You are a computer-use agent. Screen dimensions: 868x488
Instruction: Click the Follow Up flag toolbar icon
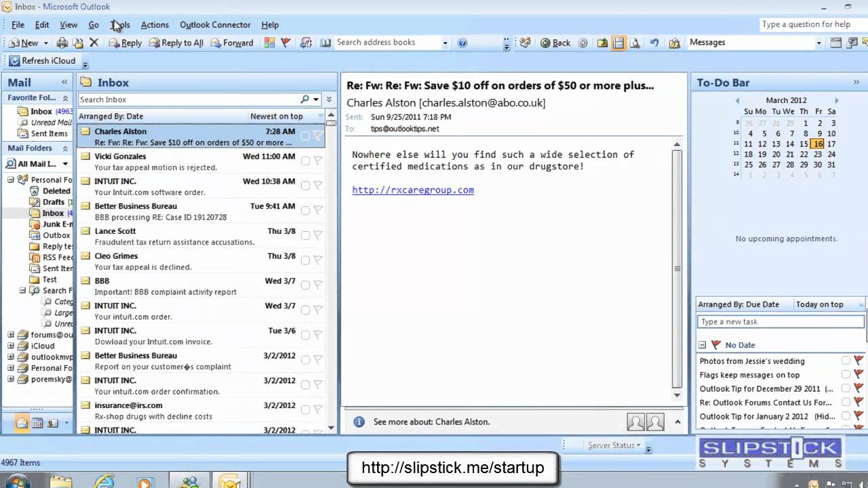(x=285, y=43)
